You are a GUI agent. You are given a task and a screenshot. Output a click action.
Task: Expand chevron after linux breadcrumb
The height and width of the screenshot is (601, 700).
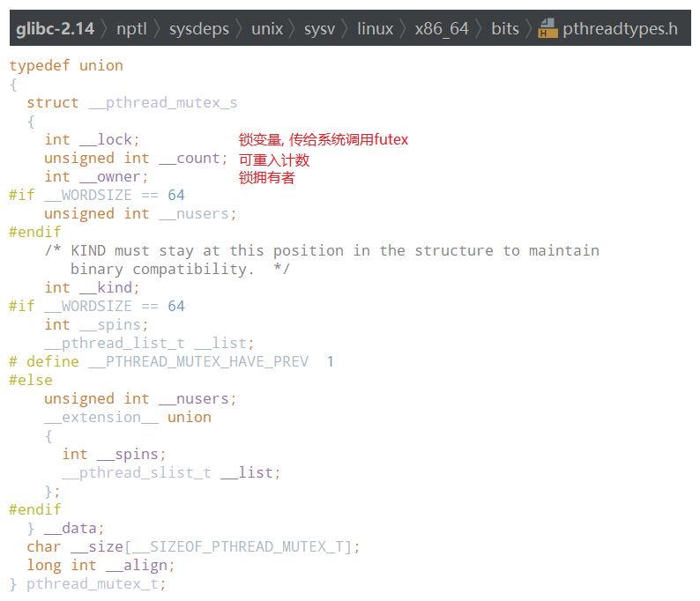403,28
